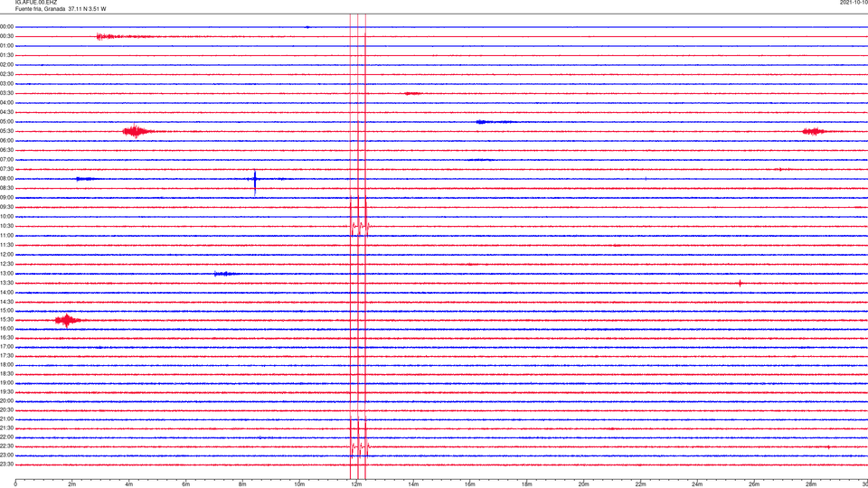Select the 15:00 trace time label

coord(7,310)
